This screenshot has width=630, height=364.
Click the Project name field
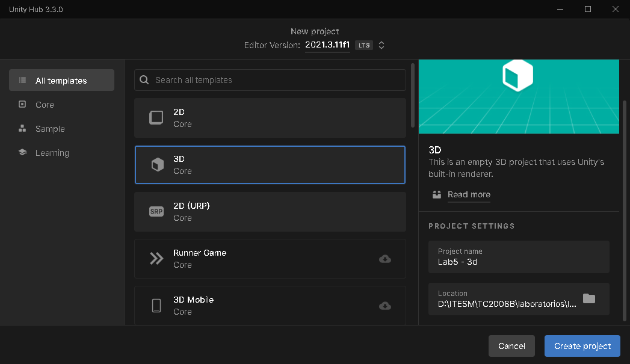[519, 257]
